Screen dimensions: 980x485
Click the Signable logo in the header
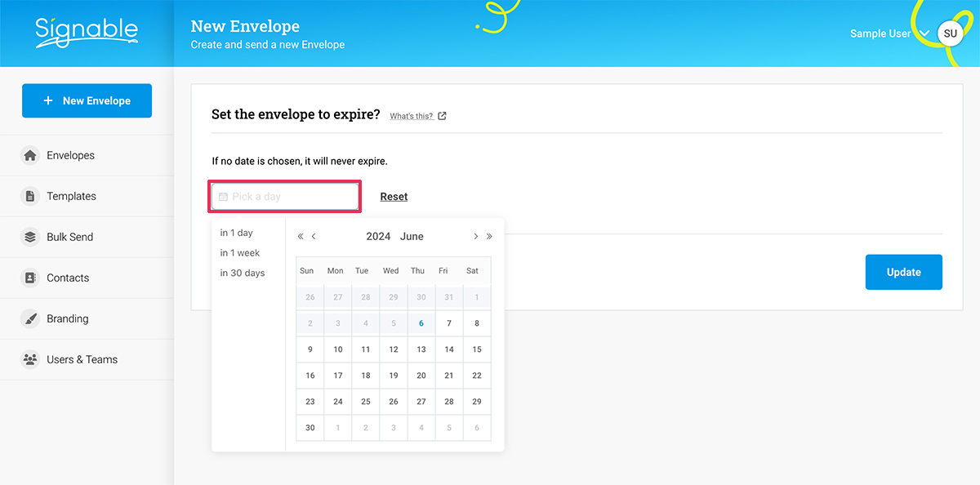[x=85, y=33]
